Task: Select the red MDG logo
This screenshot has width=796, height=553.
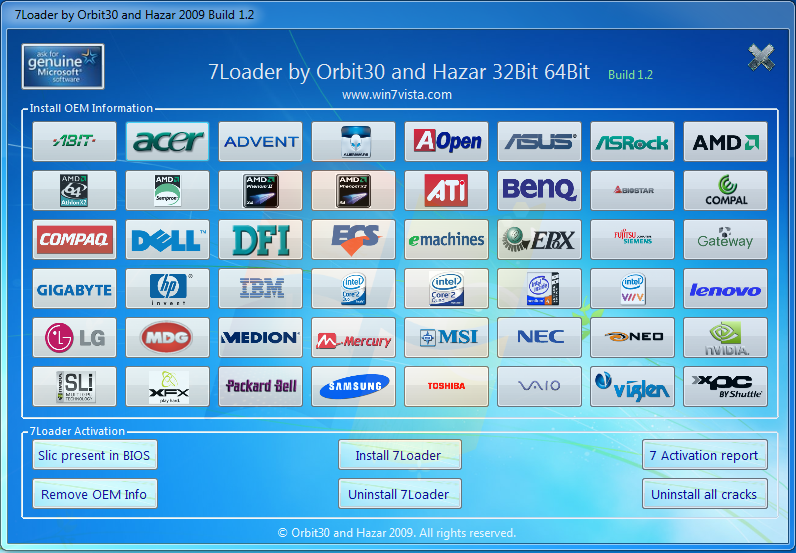Action: (167, 338)
